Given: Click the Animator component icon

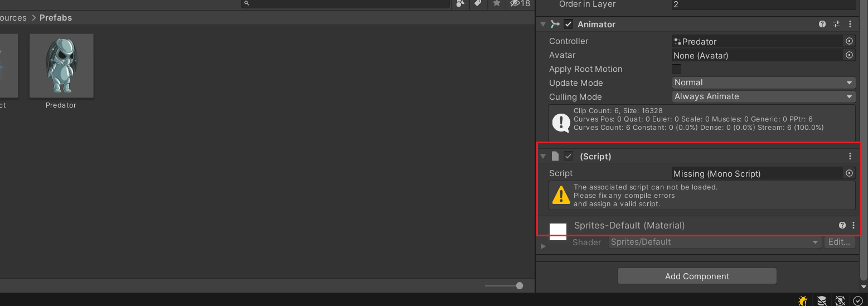Looking at the screenshot, I should pos(555,25).
